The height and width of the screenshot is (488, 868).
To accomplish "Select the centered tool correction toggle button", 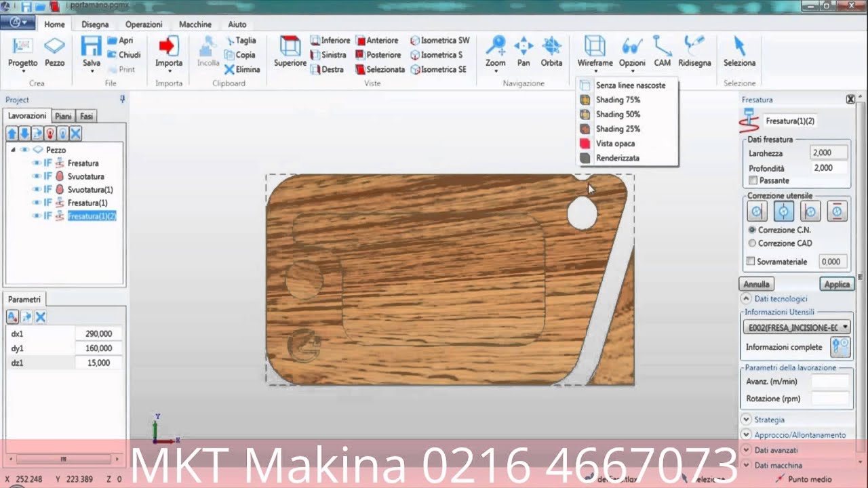I will 784,211.
